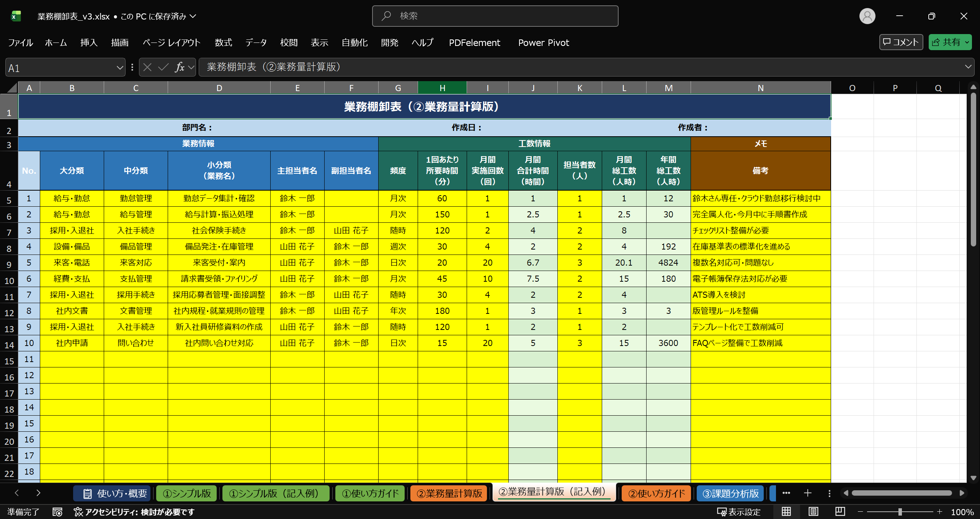
Task: Click the Insert Function fx icon
Action: coord(179,67)
